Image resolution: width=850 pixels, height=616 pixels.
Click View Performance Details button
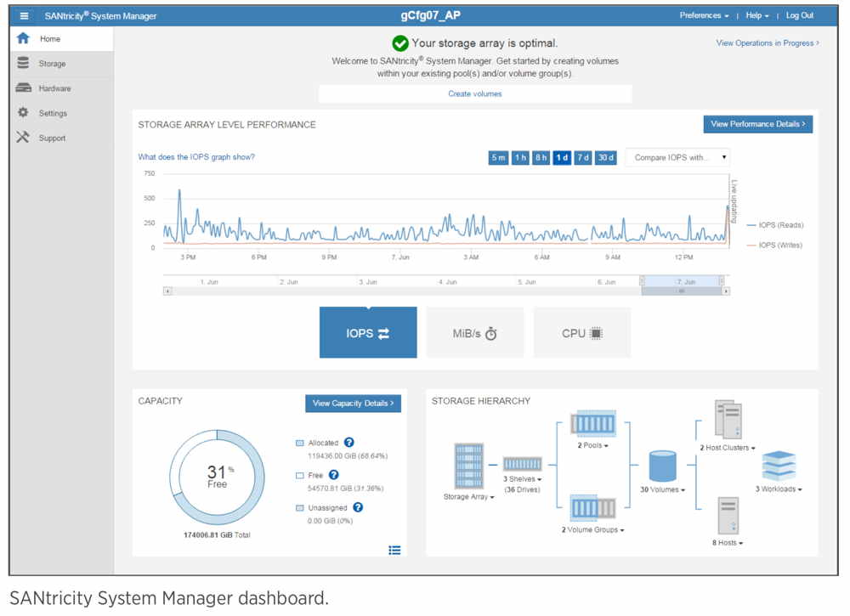click(x=758, y=124)
